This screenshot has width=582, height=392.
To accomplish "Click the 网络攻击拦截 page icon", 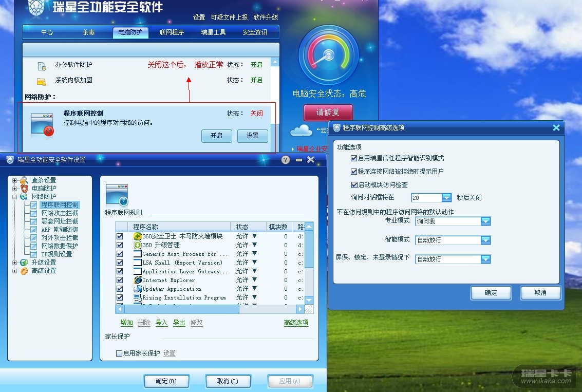I will coord(34,213).
